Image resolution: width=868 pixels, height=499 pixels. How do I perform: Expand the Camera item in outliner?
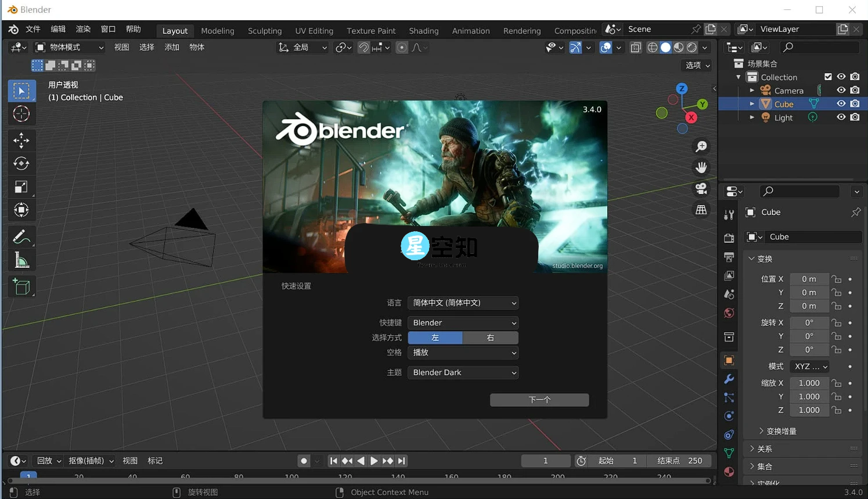[x=752, y=90]
